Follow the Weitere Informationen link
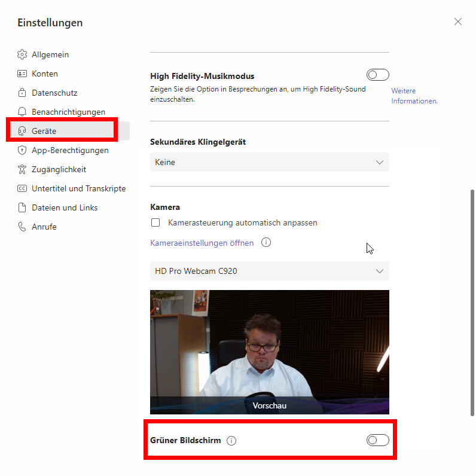 [x=414, y=96]
